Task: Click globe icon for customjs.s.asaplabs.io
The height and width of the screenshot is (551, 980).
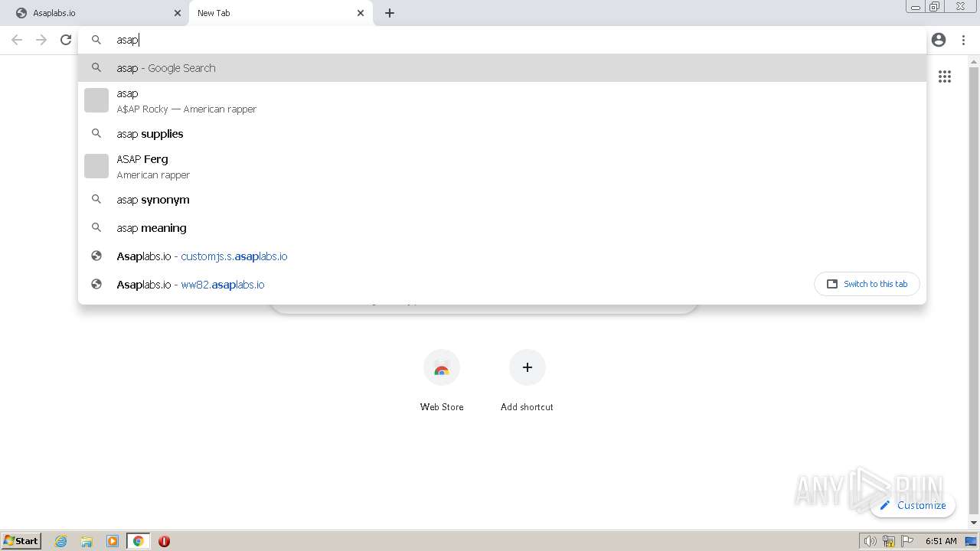Action: coord(96,256)
